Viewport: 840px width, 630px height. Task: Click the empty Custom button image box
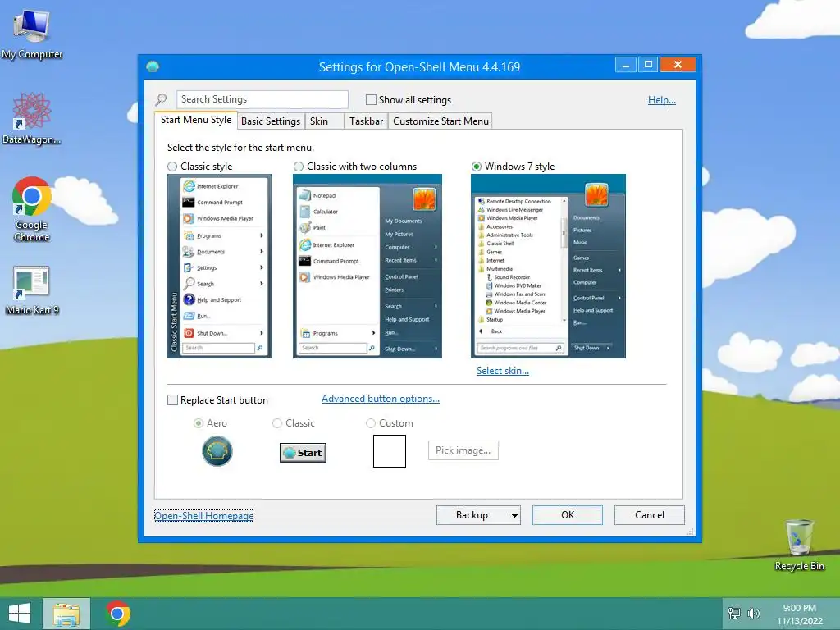[390, 451]
